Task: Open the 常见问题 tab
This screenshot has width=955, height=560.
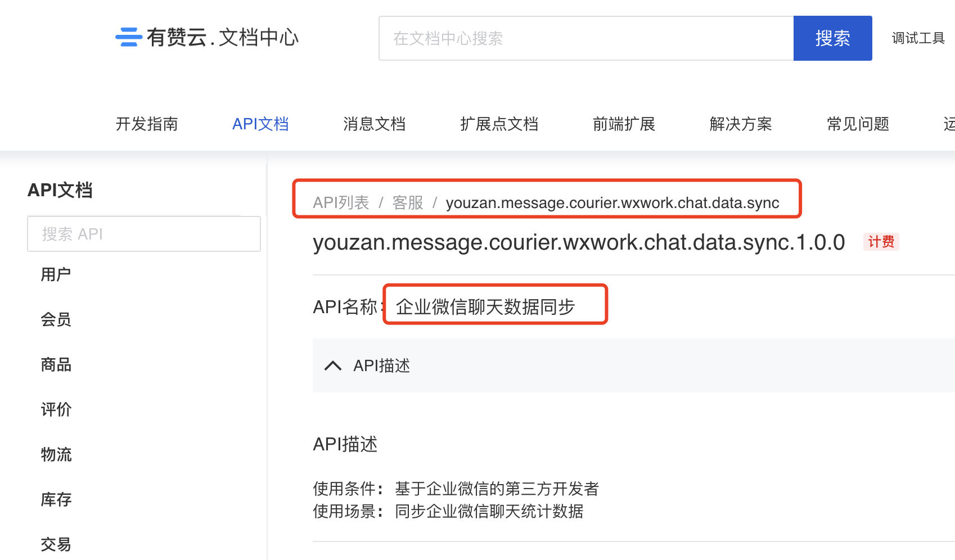Action: click(858, 124)
